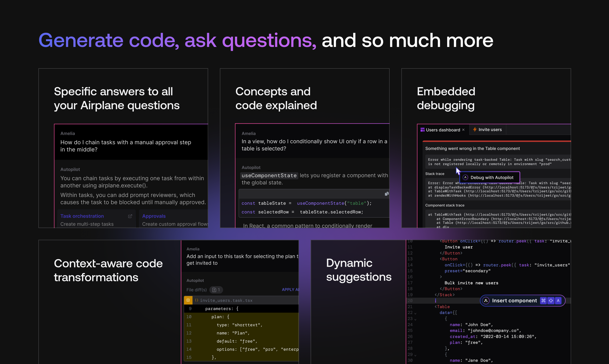This screenshot has height=364, width=609.
Task: Click the sparkle icon in Insert component
Action: (486, 301)
